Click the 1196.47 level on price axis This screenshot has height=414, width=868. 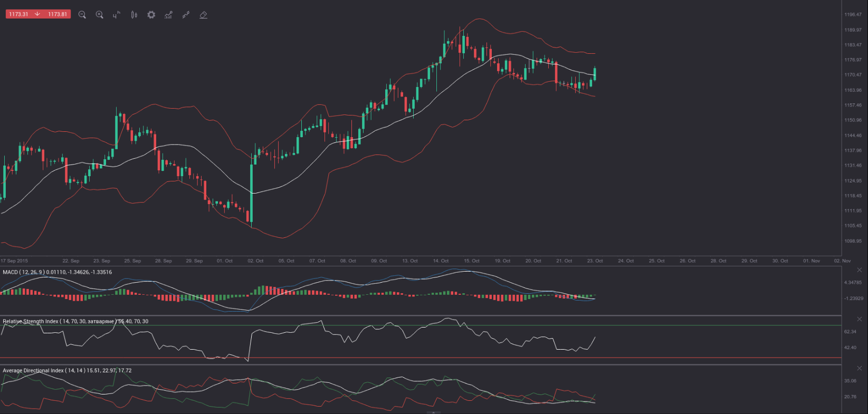click(x=853, y=15)
